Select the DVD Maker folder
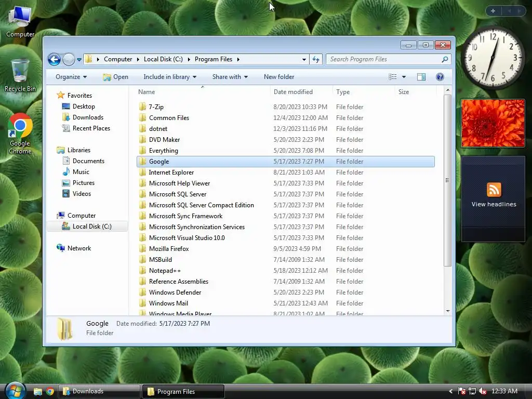This screenshot has width=532, height=399. point(164,139)
